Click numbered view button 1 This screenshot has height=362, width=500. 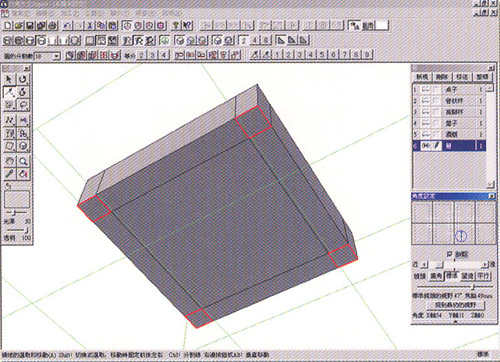click(x=277, y=55)
